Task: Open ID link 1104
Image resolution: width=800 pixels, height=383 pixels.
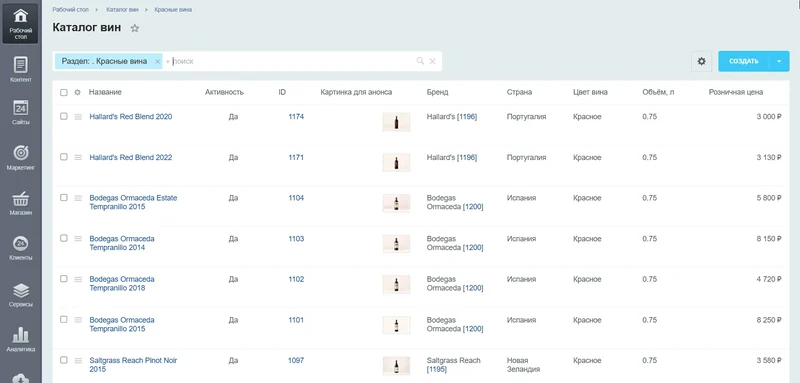Action: [x=296, y=198]
